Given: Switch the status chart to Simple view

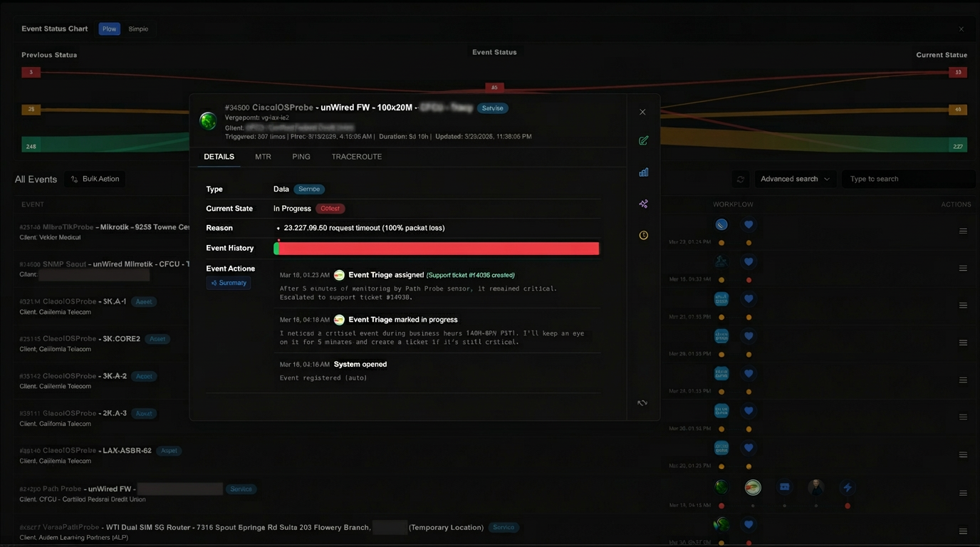Looking at the screenshot, I should click(x=138, y=29).
